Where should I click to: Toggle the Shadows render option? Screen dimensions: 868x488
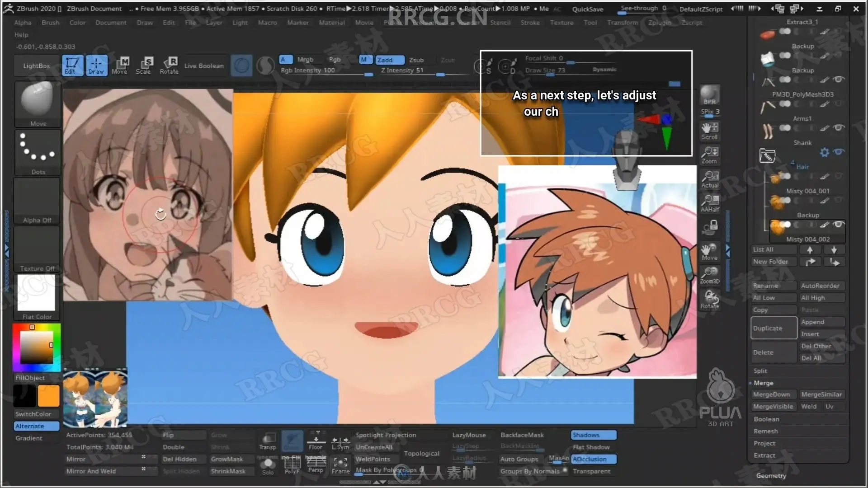coord(593,435)
